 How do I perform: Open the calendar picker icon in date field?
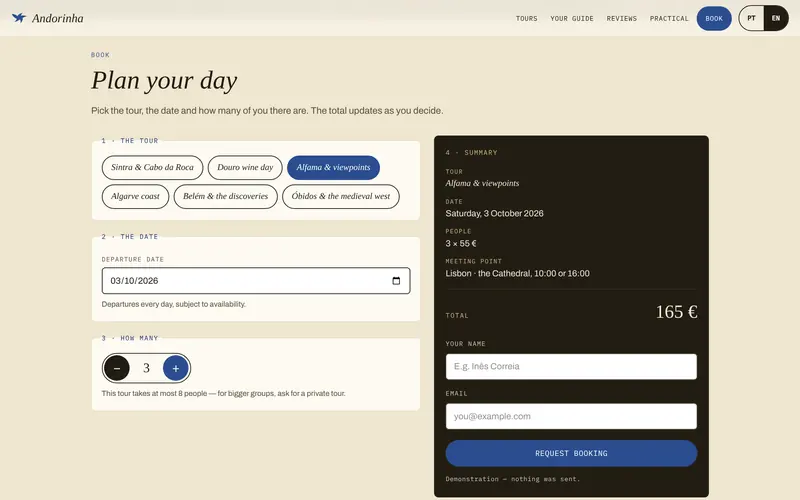[396, 281]
